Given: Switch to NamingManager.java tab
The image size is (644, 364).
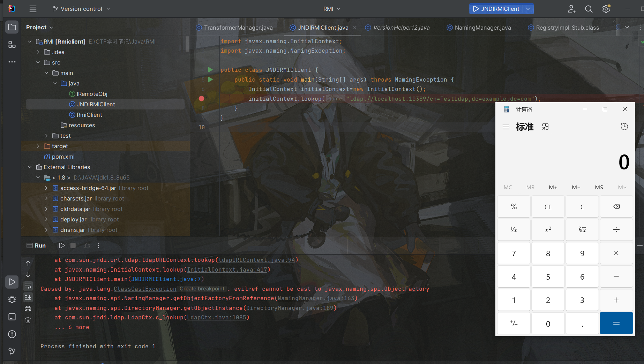Looking at the screenshot, I should click(x=479, y=28).
